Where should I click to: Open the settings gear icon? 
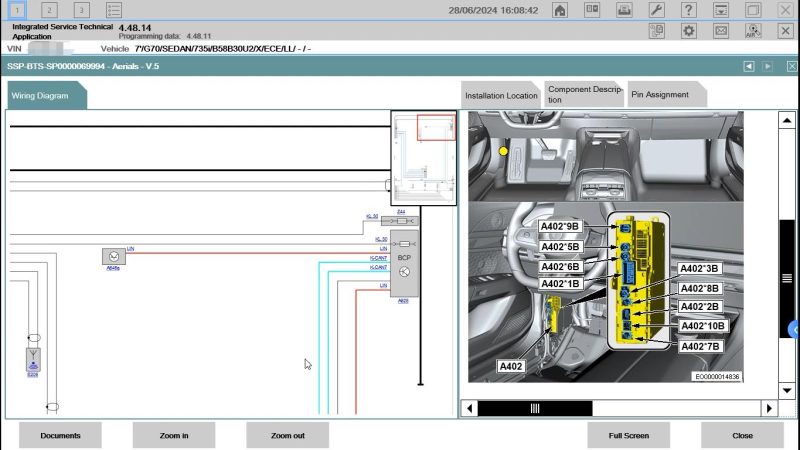tap(688, 31)
